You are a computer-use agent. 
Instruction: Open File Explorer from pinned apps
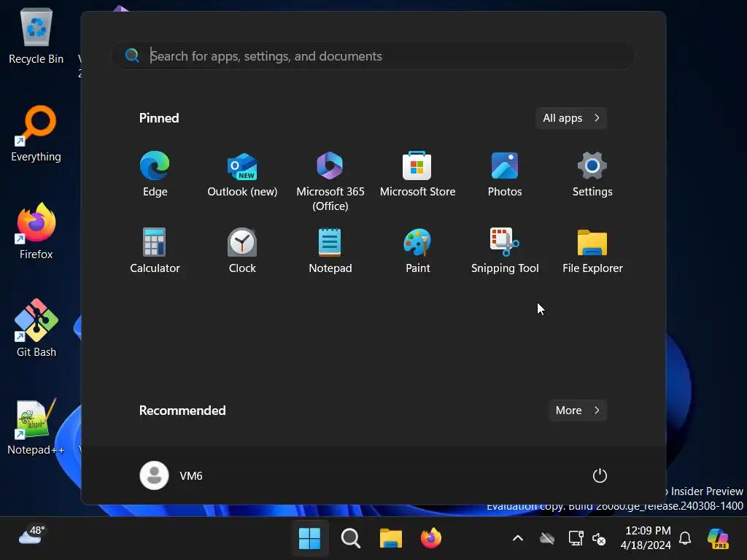(592, 251)
